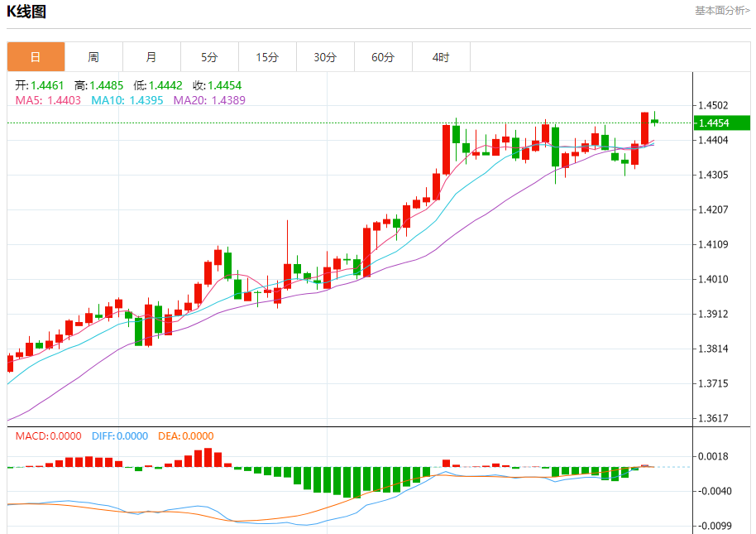The image size is (756, 534).
Task: Select the 日 daily chart tab
Action: point(36,57)
